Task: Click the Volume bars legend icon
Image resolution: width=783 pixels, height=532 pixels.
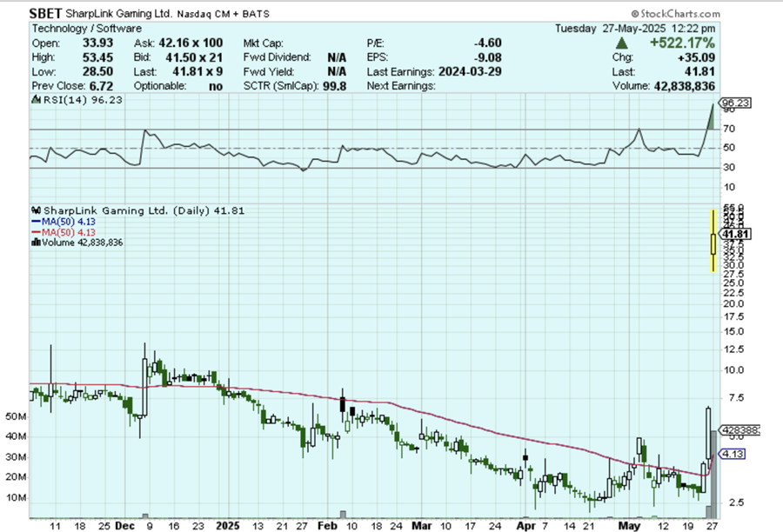Action: coord(36,243)
